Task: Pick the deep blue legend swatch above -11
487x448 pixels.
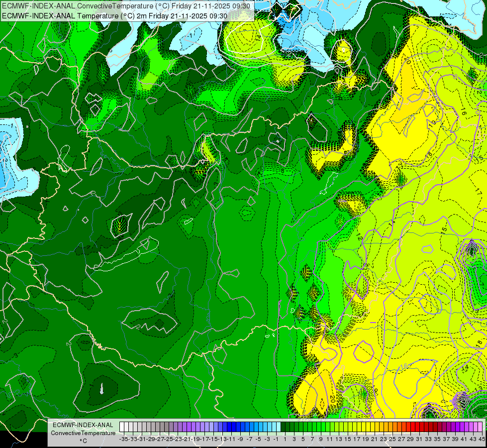Action: tap(229, 427)
